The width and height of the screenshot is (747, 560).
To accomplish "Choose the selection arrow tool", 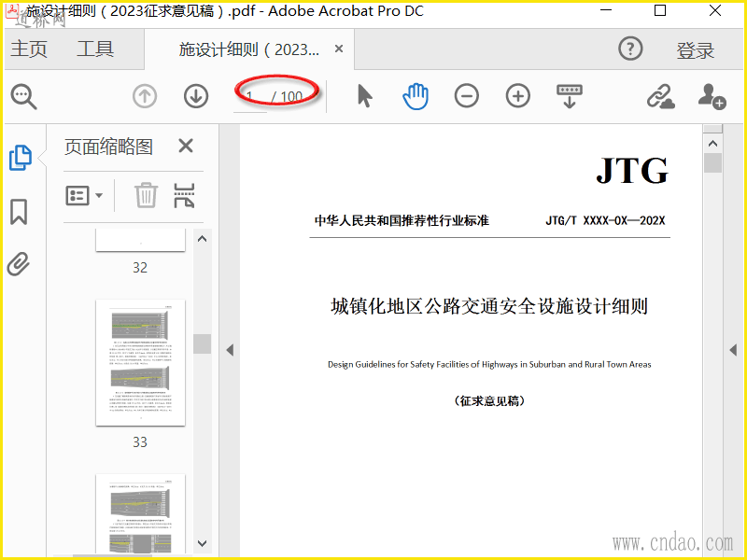I will pyautogui.click(x=364, y=96).
